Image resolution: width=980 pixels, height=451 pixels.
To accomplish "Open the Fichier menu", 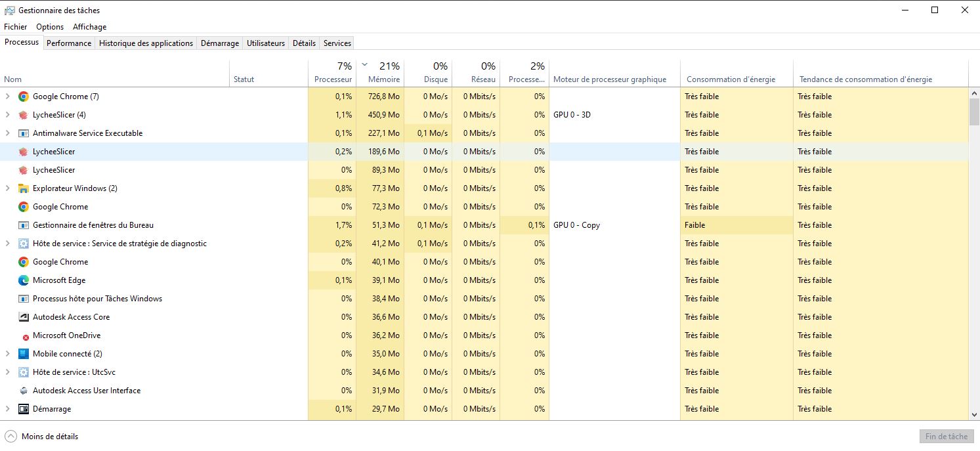I will tap(16, 27).
